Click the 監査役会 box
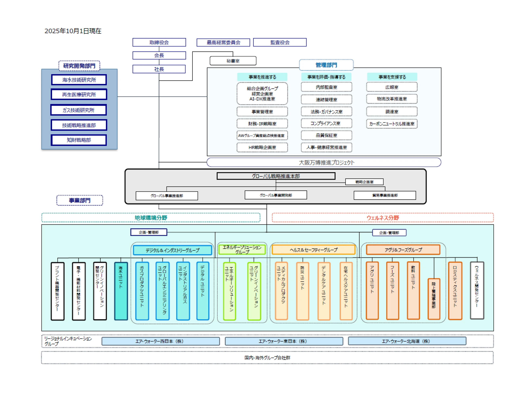The width and height of the screenshot is (532, 394). click(x=280, y=42)
